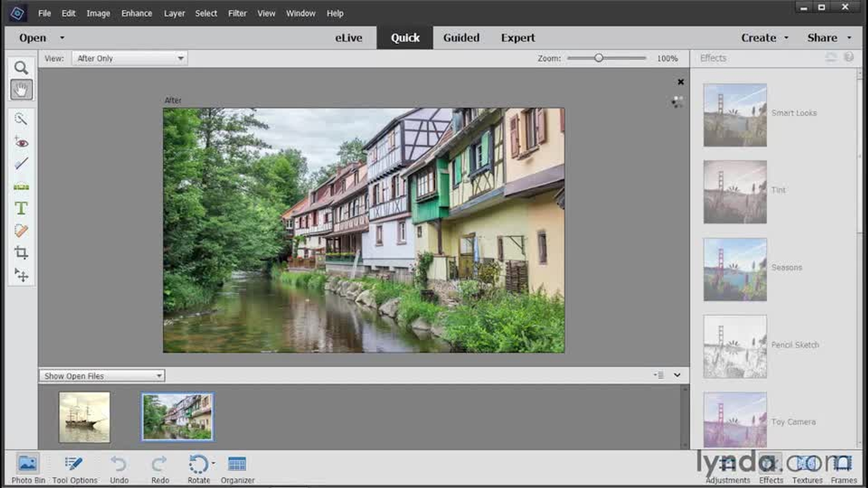Select the Quick Selection tool
Image resolution: width=868 pixels, height=488 pixels.
coord(21,119)
